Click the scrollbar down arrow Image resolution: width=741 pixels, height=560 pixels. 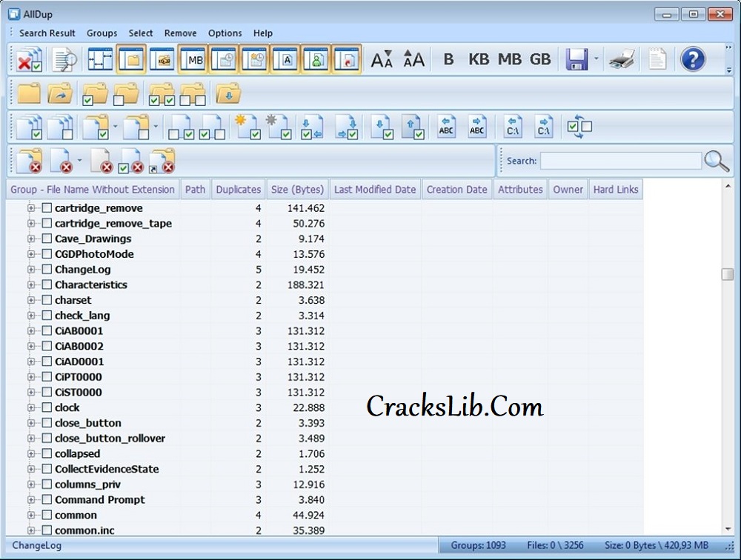tap(728, 530)
